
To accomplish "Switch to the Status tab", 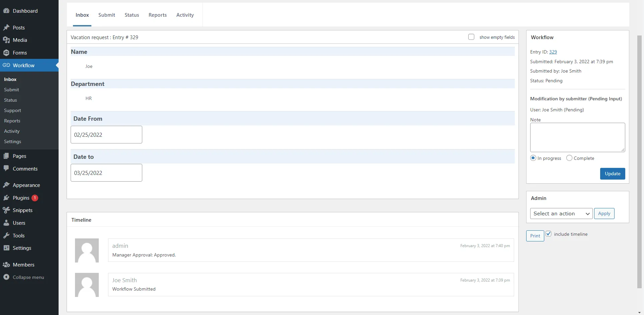I will click(132, 15).
